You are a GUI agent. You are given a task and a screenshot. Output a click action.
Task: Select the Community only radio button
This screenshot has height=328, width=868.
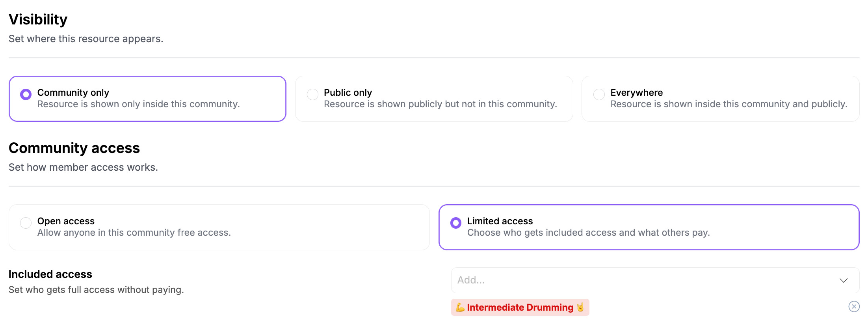point(26,94)
